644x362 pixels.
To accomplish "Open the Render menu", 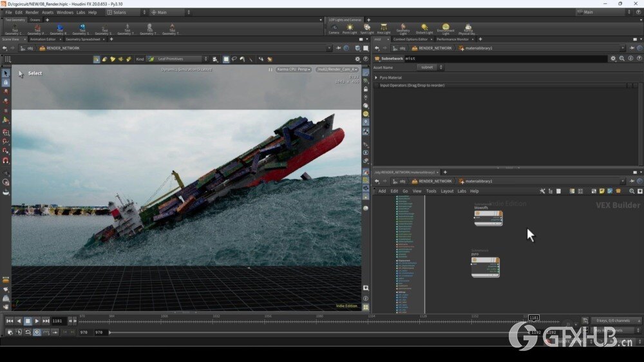I will pyautogui.click(x=32, y=12).
